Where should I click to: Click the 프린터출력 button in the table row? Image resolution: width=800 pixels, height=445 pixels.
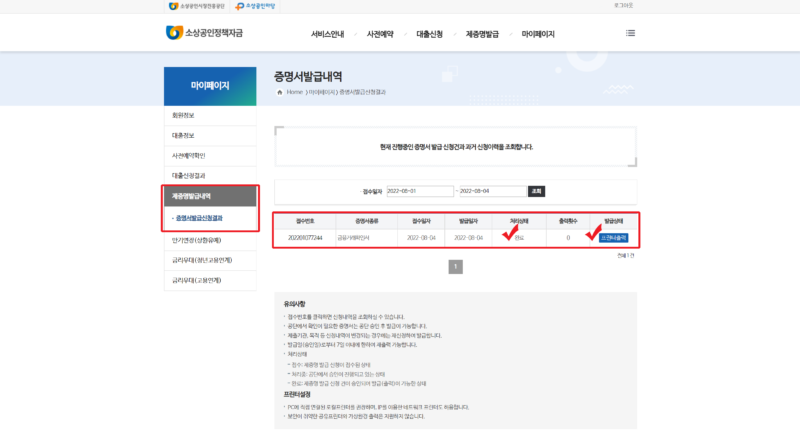pyautogui.click(x=613, y=238)
